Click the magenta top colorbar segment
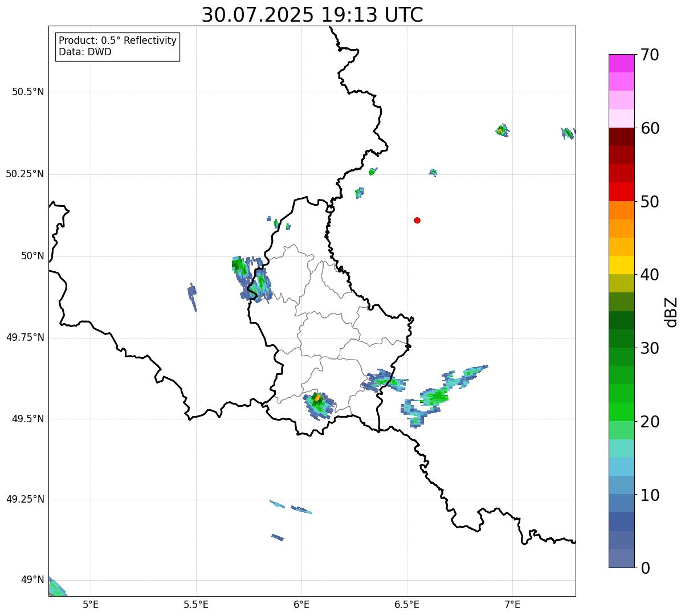The width and height of the screenshot is (685, 616). 621,63
